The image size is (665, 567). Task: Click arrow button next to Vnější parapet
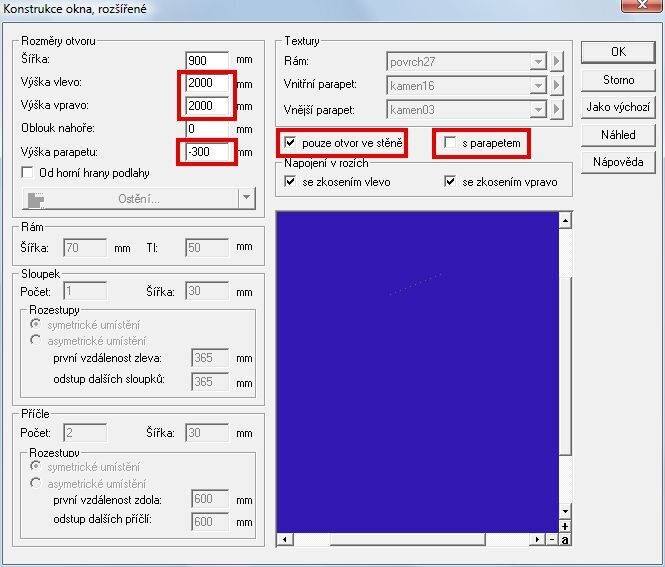coord(556,110)
